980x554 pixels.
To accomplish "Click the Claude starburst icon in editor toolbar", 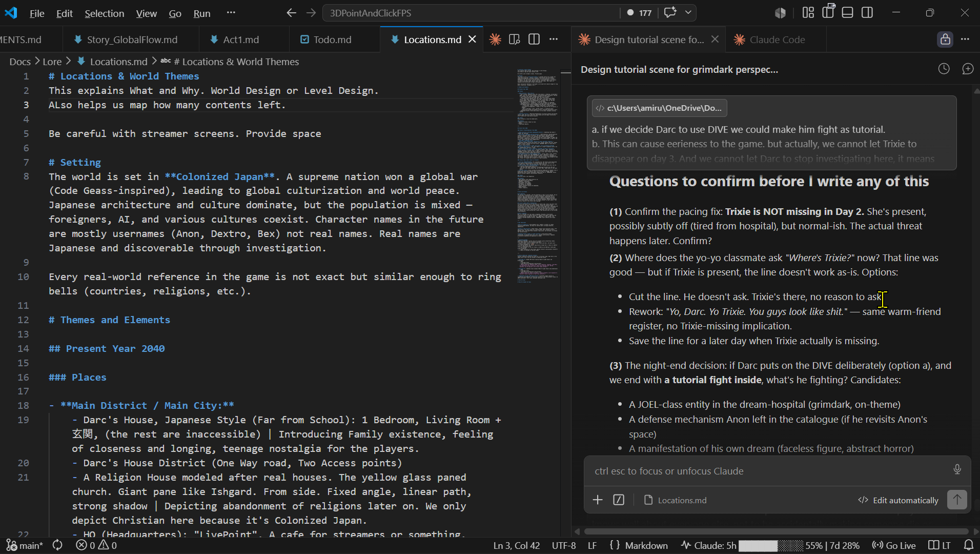I will pos(495,39).
